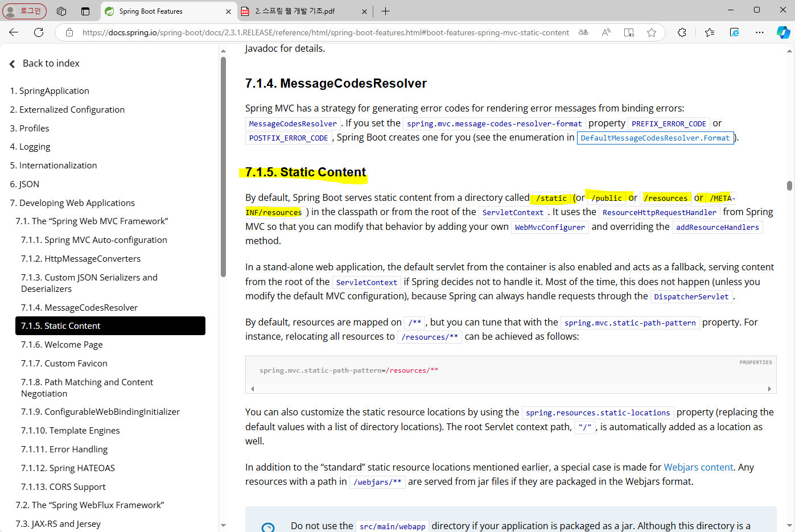The height and width of the screenshot is (532, 795).
Task: Open 2. Externalized Configuration section
Action: 67,109
